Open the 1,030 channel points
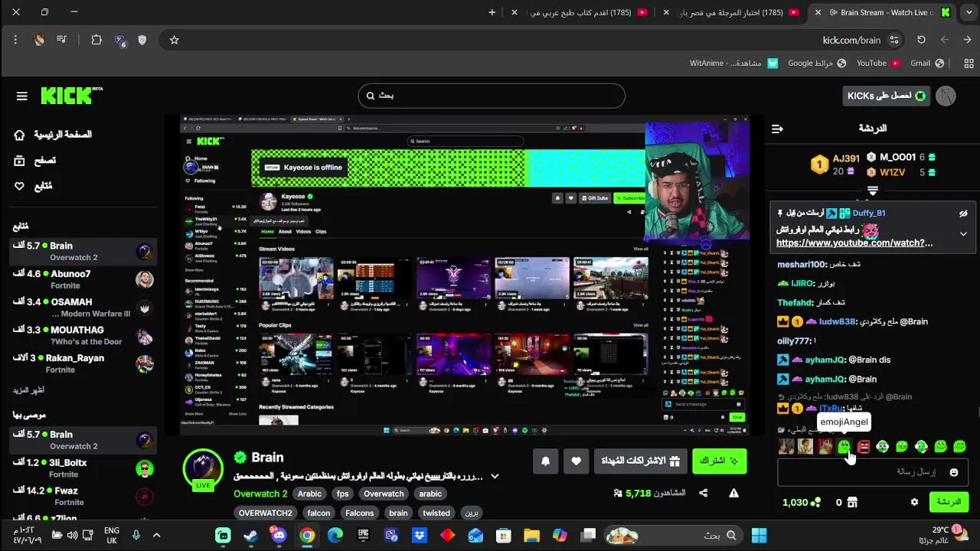Viewport: 980px width, 551px height. [x=802, y=503]
